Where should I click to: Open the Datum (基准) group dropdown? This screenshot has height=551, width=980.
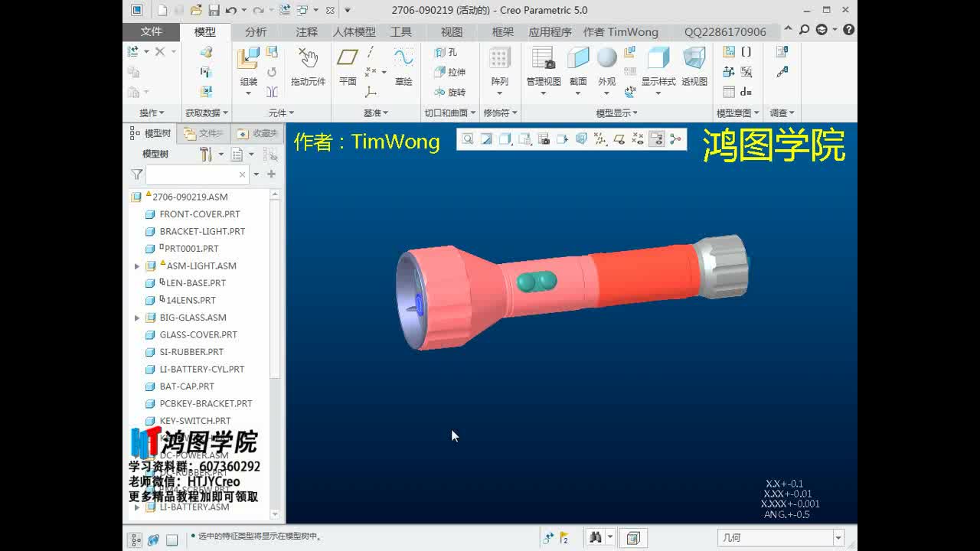point(375,112)
